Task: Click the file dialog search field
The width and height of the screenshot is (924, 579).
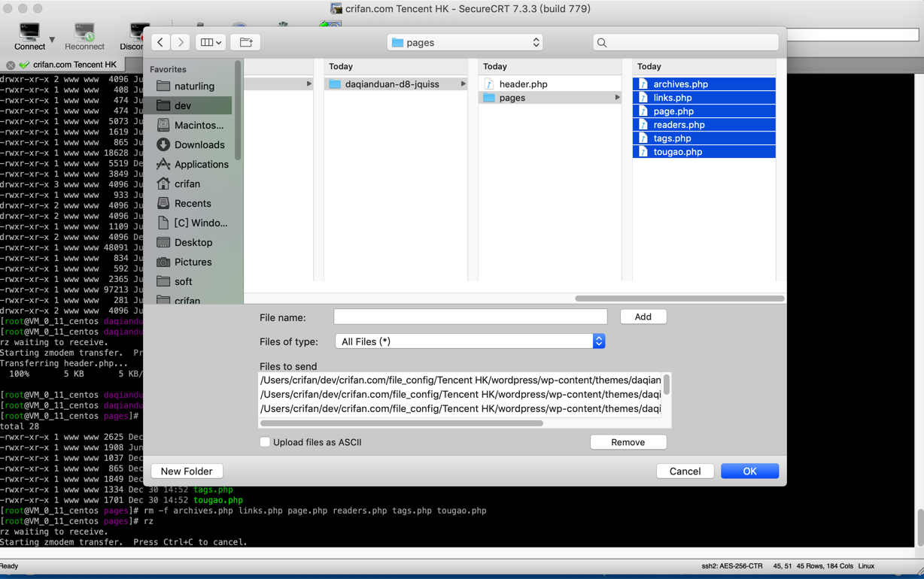Action: [685, 42]
